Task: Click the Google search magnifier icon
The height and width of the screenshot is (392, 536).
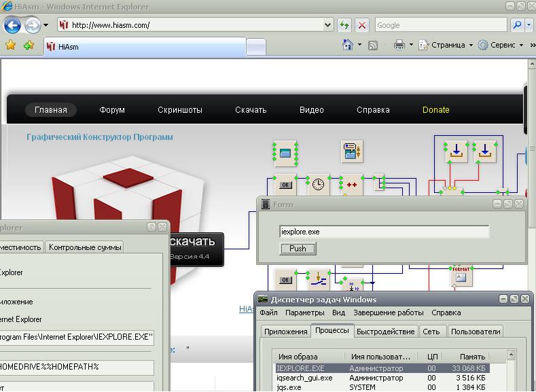Action: [517, 25]
